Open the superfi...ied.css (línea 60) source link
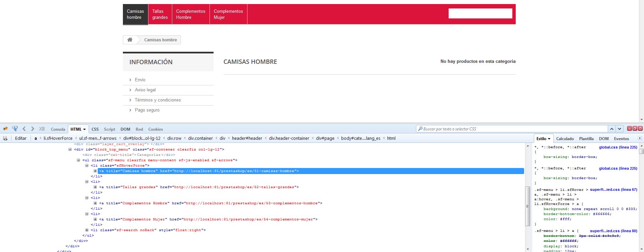 click(613, 231)
